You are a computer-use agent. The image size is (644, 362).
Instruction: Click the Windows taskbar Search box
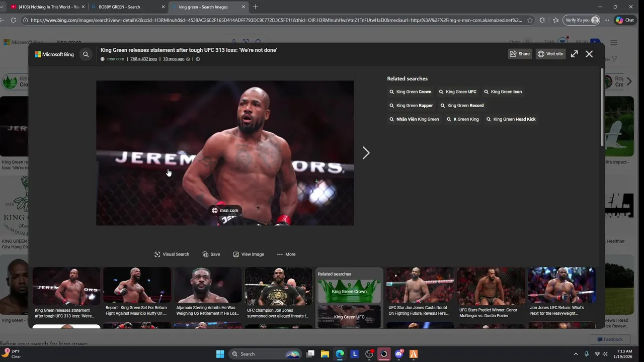click(x=265, y=354)
